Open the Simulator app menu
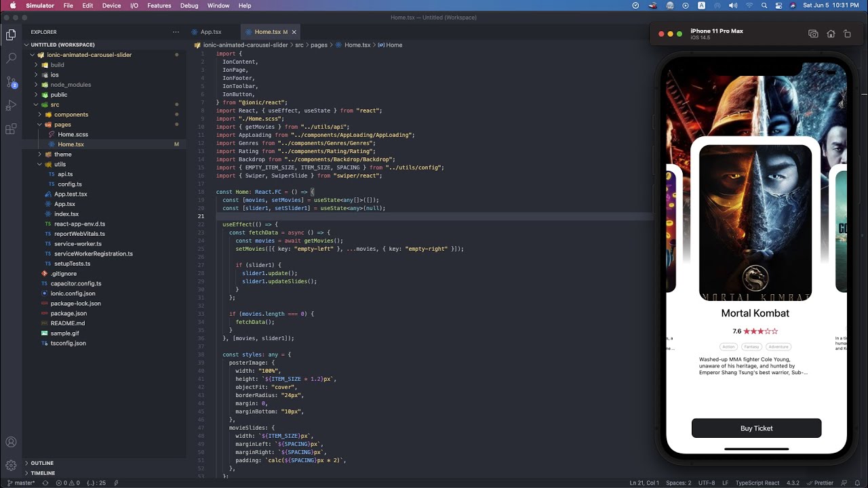The height and width of the screenshot is (488, 868). (x=40, y=5)
